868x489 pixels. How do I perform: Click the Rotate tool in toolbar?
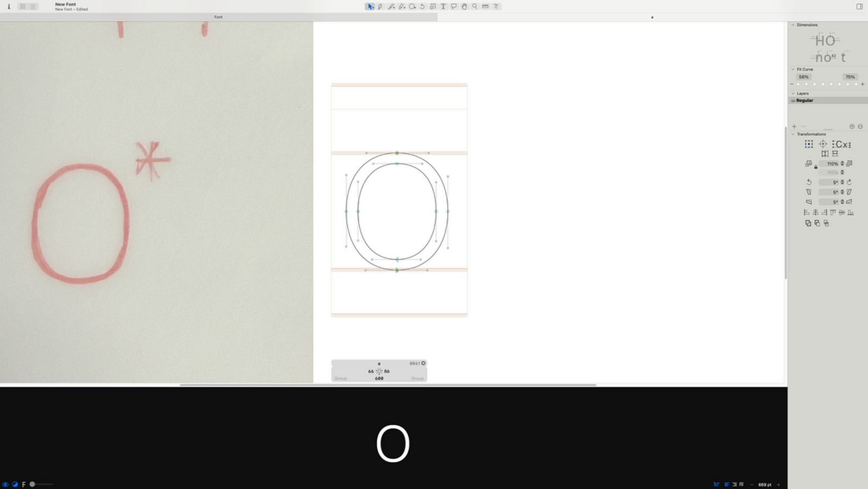pos(422,7)
